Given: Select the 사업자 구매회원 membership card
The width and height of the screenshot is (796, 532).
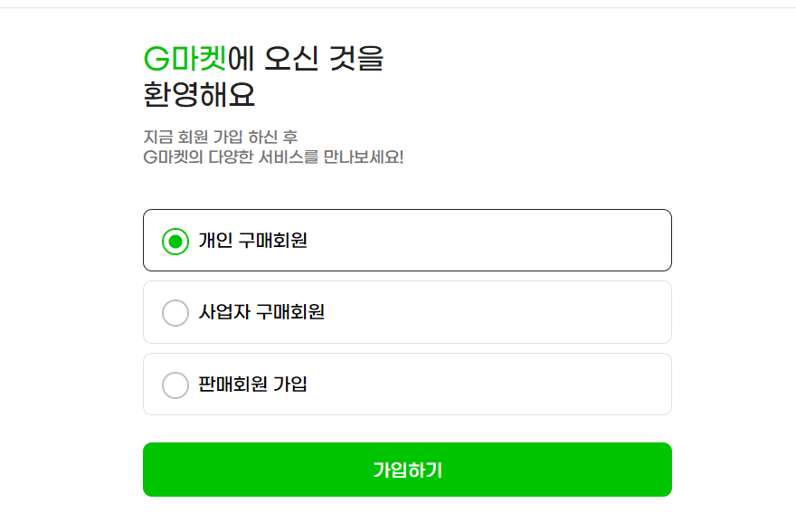Looking at the screenshot, I should tap(406, 312).
